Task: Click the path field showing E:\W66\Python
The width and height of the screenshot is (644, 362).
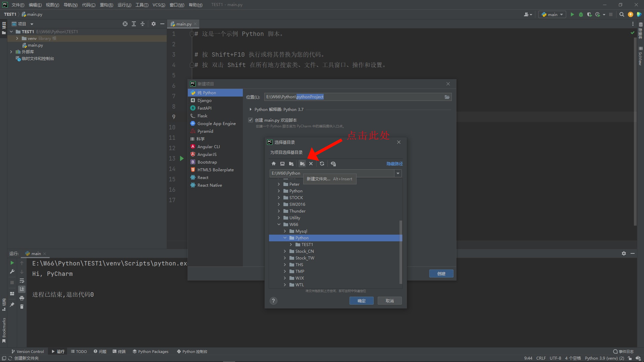Action: click(x=332, y=173)
